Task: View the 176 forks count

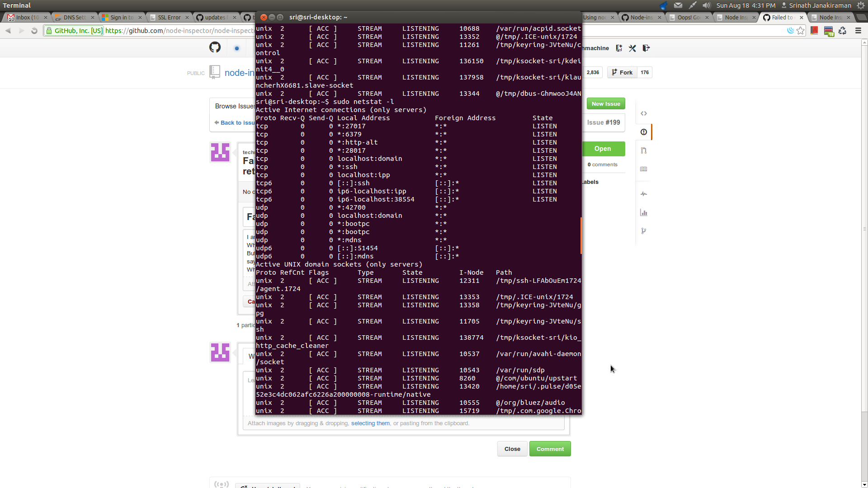Action: (645, 72)
